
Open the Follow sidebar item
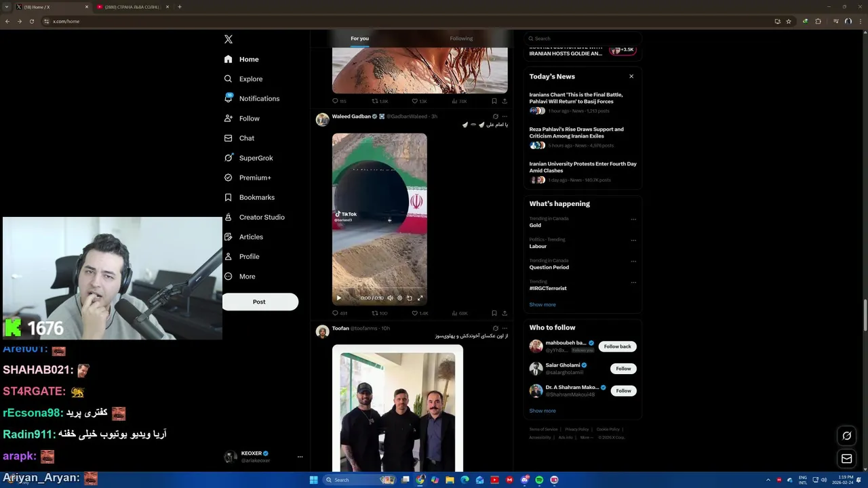tap(242, 118)
